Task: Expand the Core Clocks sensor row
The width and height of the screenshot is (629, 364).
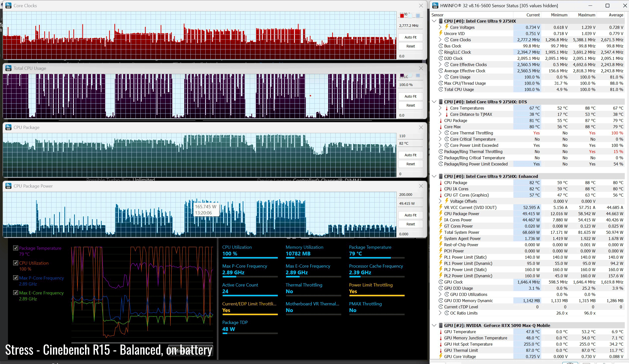Action: click(440, 40)
